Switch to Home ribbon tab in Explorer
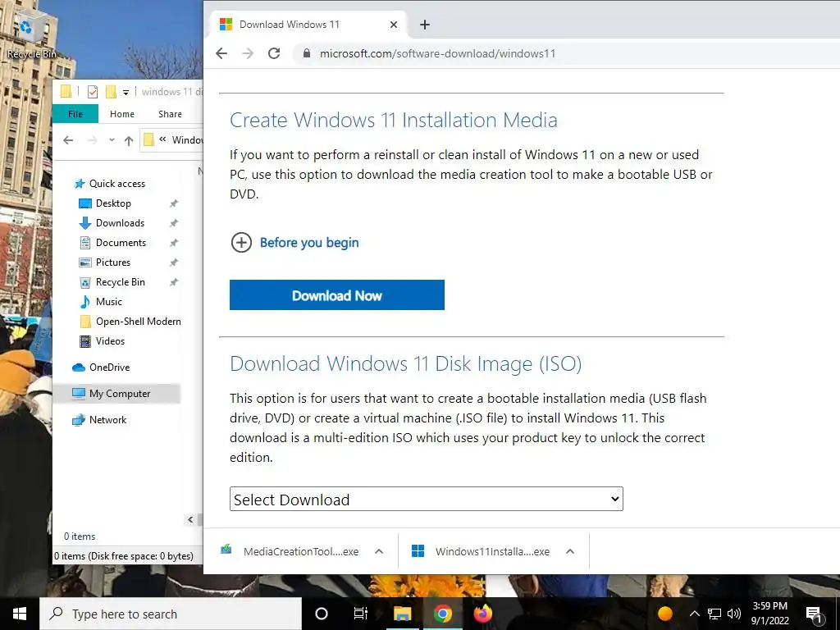The image size is (840, 630). [122, 113]
